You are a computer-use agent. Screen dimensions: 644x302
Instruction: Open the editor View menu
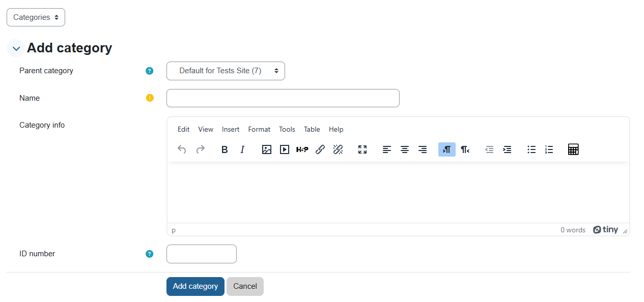[x=206, y=129]
